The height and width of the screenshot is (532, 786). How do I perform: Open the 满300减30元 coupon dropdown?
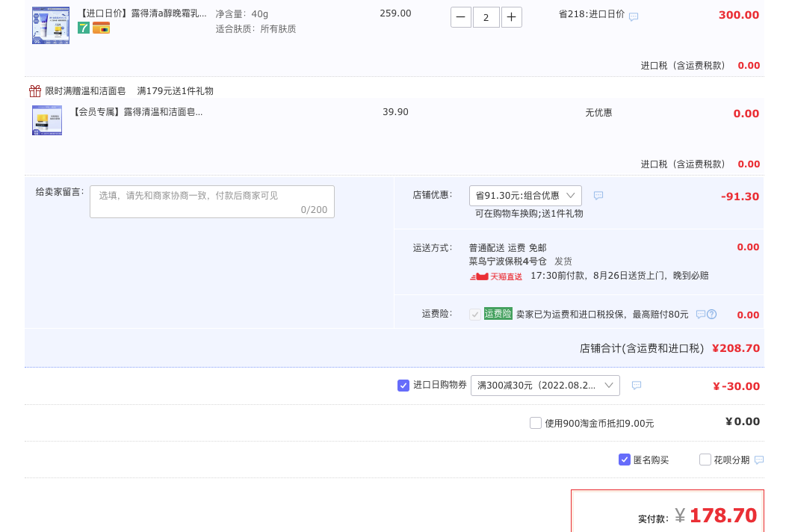(x=545, y=386)
